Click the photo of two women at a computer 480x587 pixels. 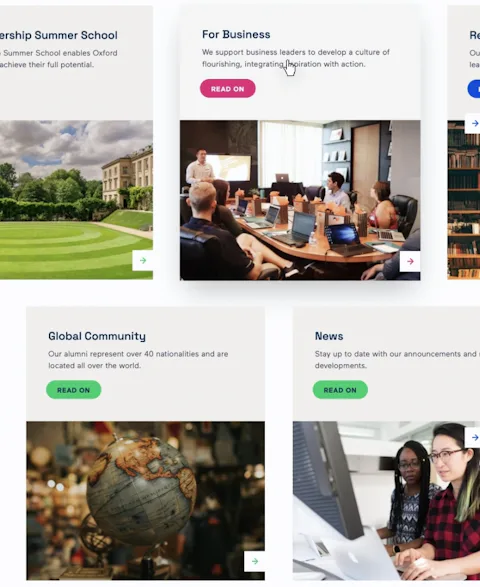tap(386, 501)
